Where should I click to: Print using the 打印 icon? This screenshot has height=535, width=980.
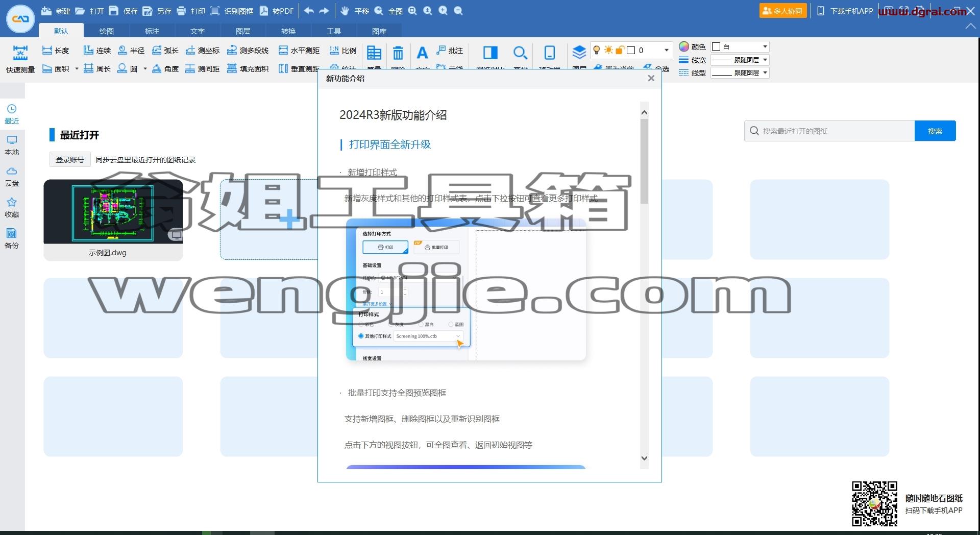click(181, 11)
